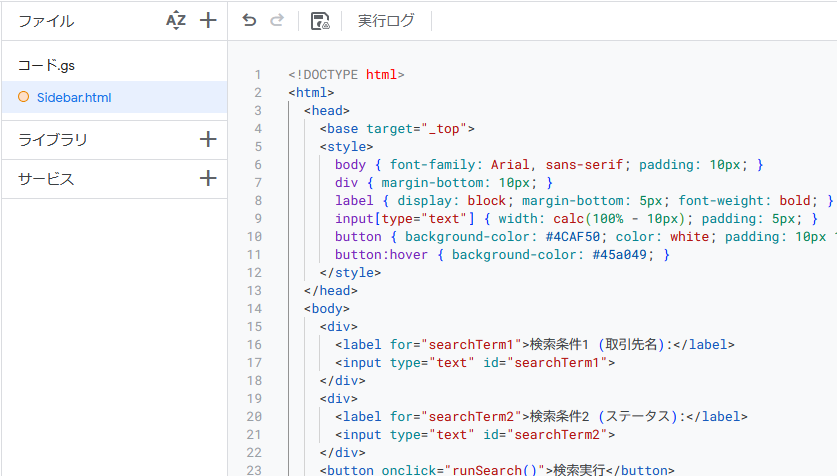Click the #45a049 color value in code
The height and width of the screenshot is (476, 837).
coord(620,255)
